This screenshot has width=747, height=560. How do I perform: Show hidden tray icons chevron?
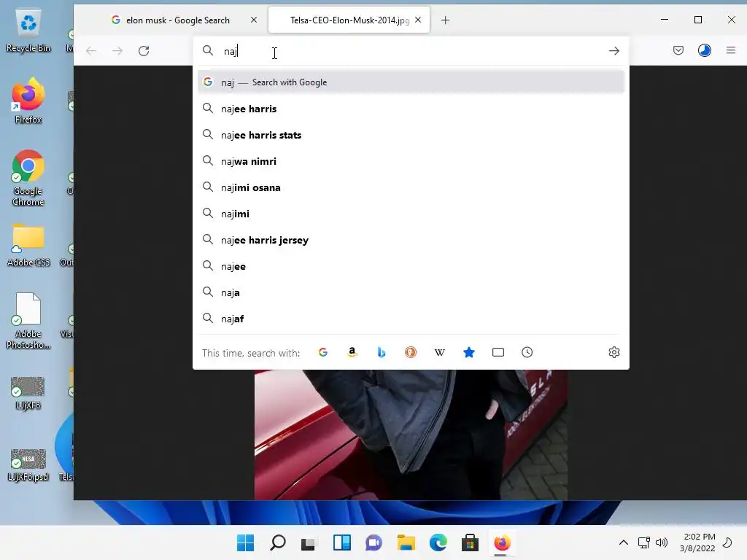tap(623, 542)
